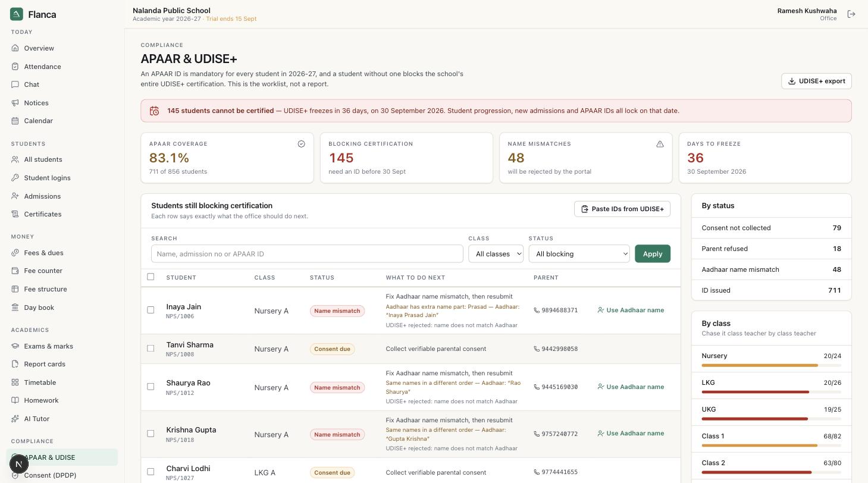The height and width of the screenshot is (483, 868).
Task: Click the Chat bubble icon in sidebar
Action: tap(15, 84)
